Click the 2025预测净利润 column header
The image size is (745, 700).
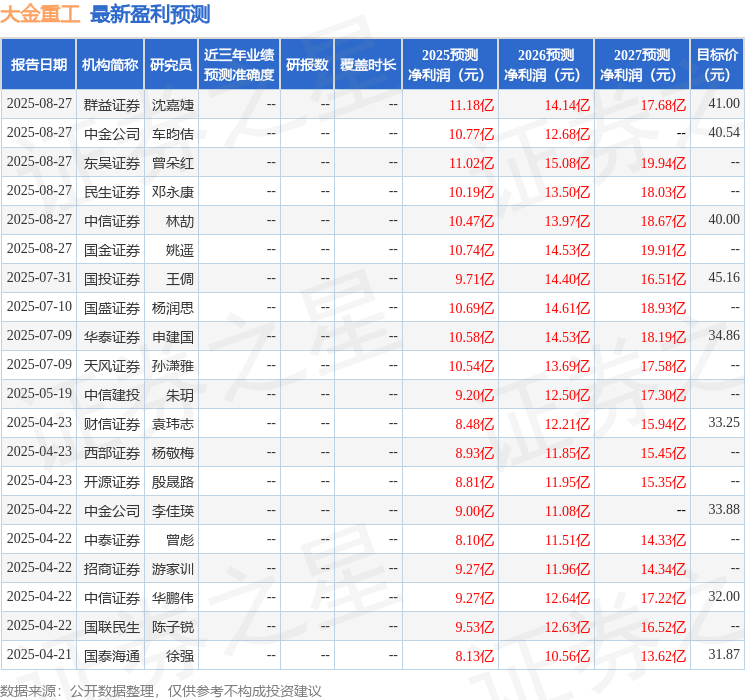(450, 65)
